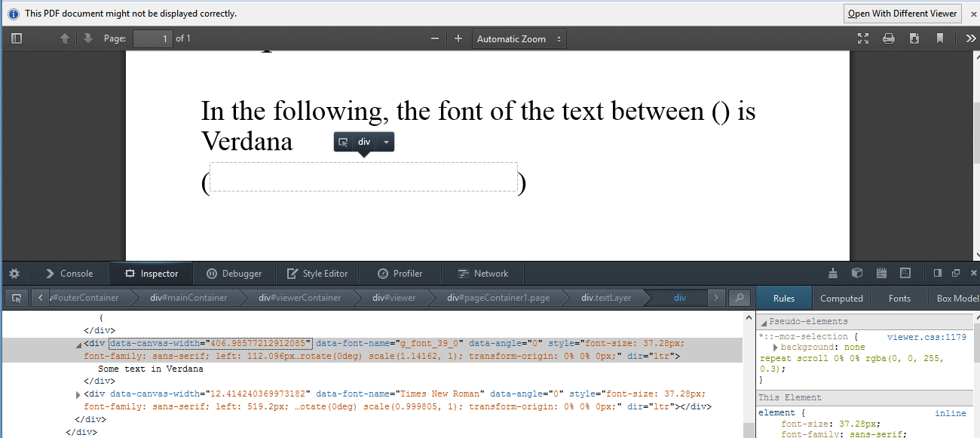Toggle the PDF viewer sidebar
Viewport: 980px width, 438px height.
[17, 38]
